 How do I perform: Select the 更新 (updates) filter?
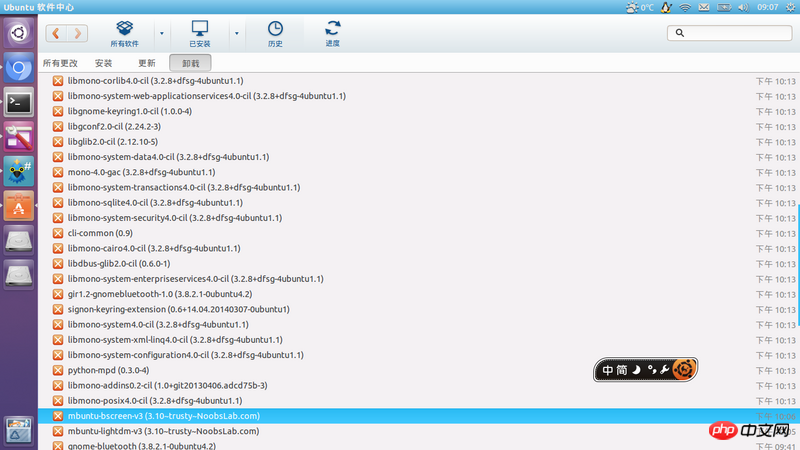point(147,63)
